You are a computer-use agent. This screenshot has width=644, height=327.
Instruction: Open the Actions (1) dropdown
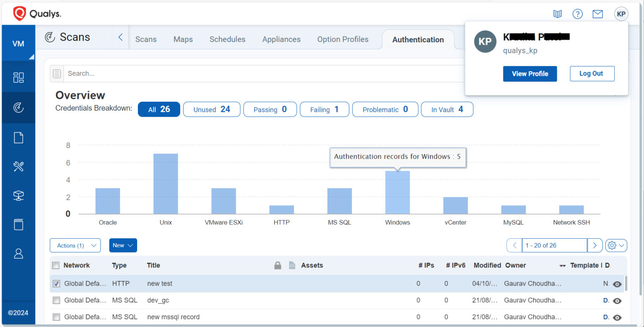[75, 245]
